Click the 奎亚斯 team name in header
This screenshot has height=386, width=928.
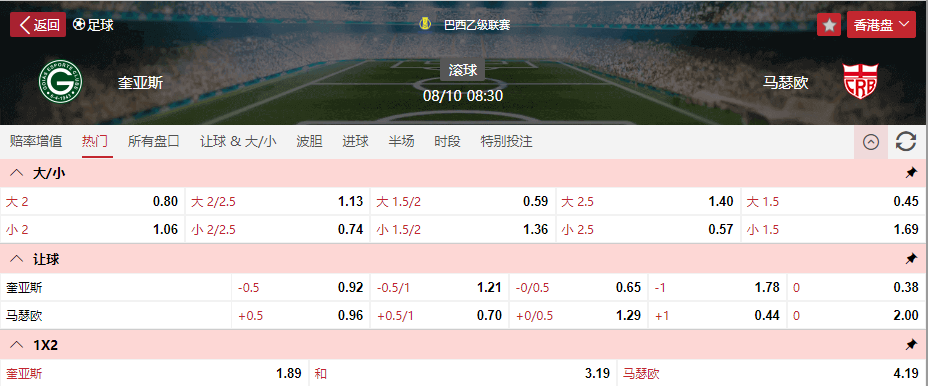point(140,82)
